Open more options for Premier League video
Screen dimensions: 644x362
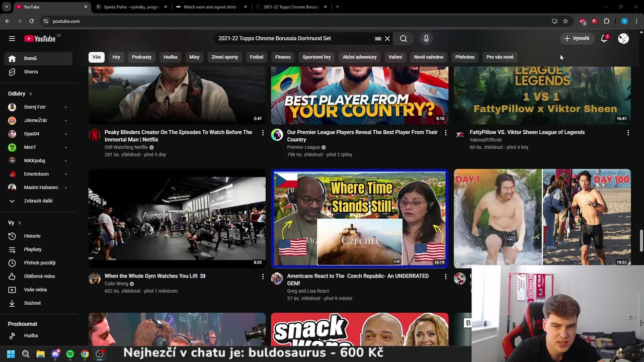pyautogui.click(x=445, y=133)
